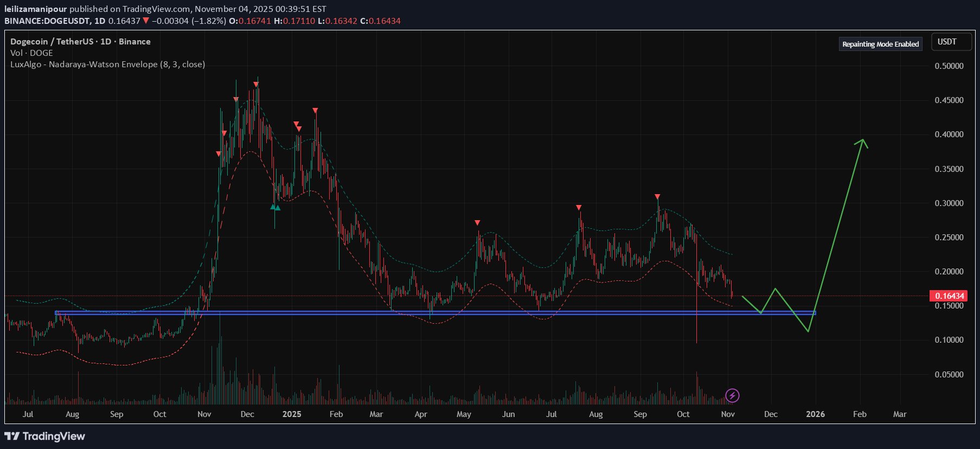Viewport: 980px width, 449px height.
Task: Click the green up-triangle markers near late December
Action: pyautogui.click(x=276, y=207)
